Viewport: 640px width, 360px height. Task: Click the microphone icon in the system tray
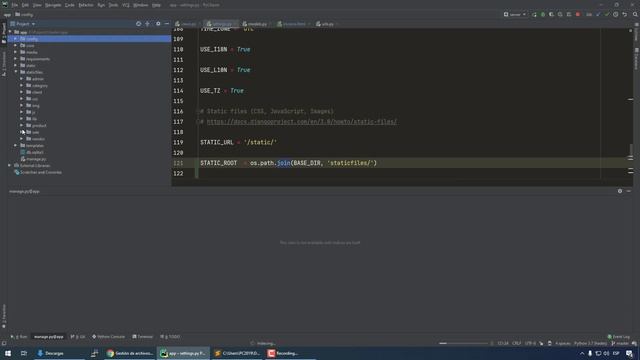[x=590, y=353]
